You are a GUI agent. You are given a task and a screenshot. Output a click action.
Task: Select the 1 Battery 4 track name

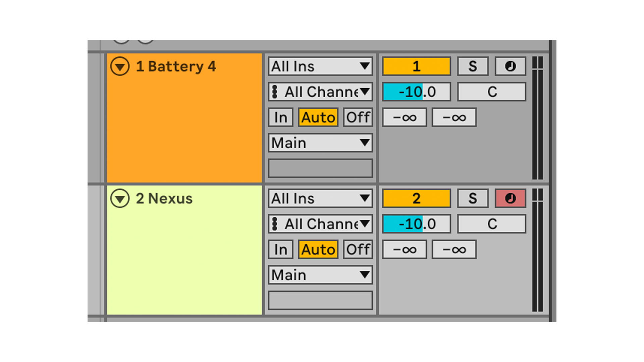[176, 66]
